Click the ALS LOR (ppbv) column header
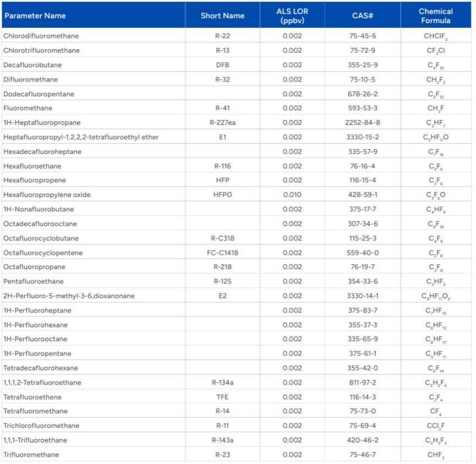Screen dimensions: 476x464 coord(292,15)
